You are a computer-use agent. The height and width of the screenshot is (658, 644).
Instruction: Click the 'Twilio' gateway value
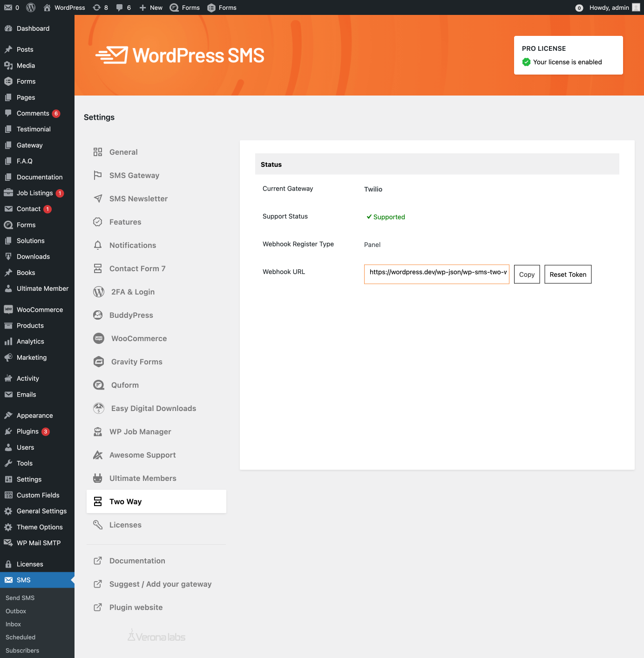pyautogui.click(x=373, y=189)
